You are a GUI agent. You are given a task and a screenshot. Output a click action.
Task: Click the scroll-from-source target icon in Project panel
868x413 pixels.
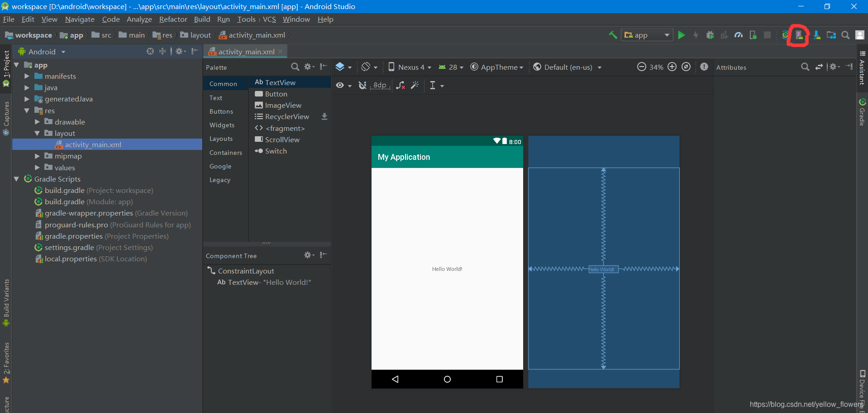(150, 51)
